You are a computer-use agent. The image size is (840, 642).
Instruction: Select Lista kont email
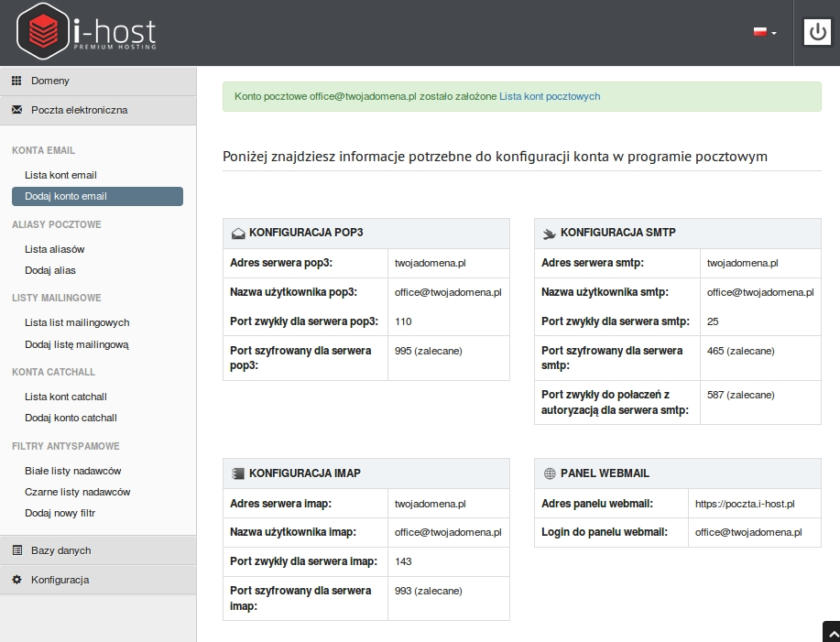(x=60, y=175)
